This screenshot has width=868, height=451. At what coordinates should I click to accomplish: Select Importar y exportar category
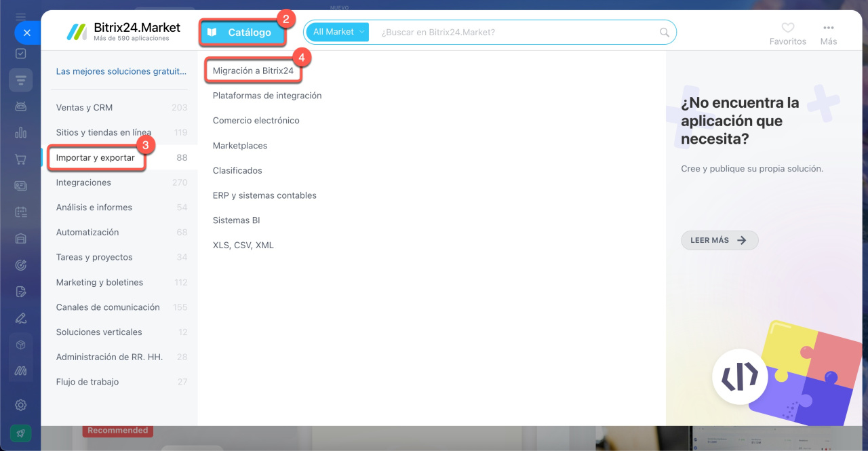121,157
